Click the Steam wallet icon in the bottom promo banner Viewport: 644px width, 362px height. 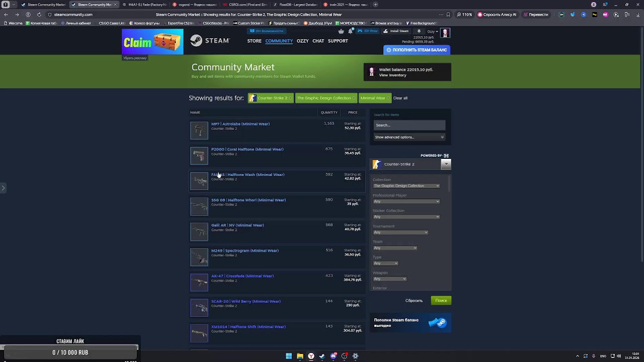[437, 323]
